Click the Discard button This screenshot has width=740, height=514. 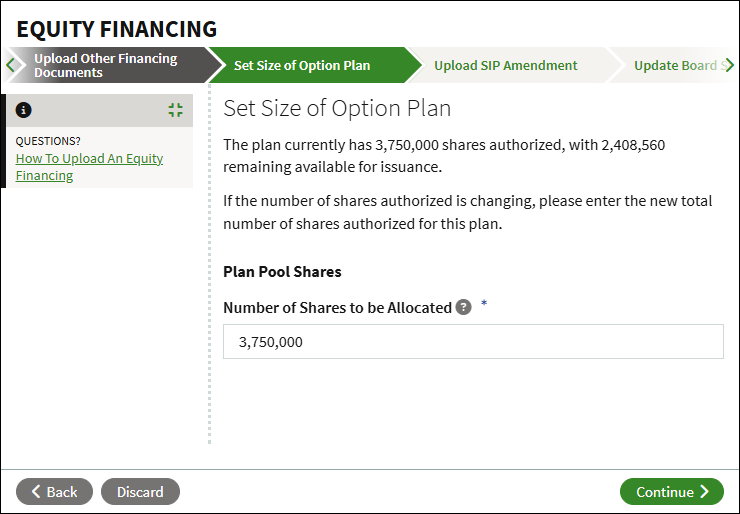pyautogui.click(x=140, y=491)
